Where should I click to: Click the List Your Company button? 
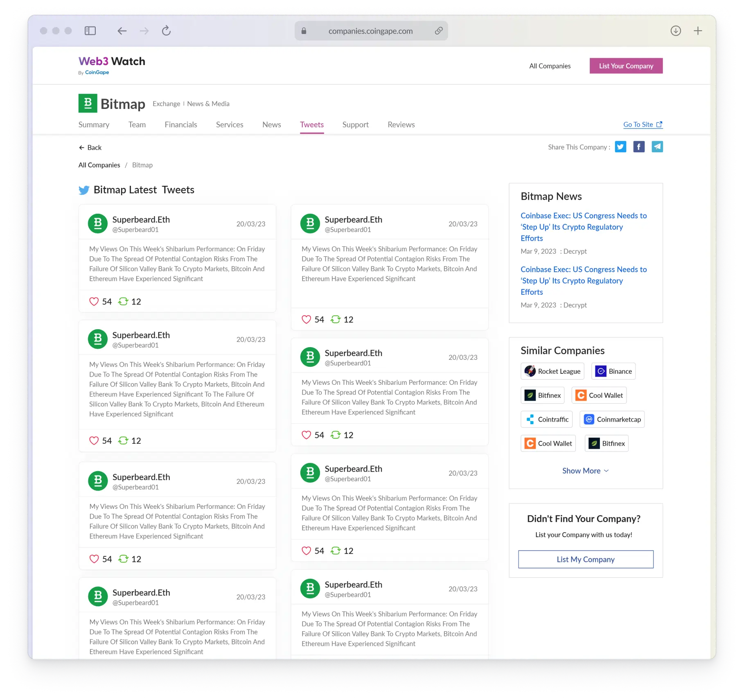[x=626, y=66]
